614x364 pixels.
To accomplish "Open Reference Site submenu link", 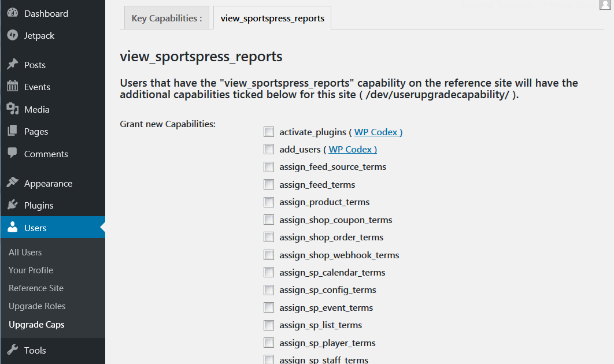I will [x=36, y=288].
